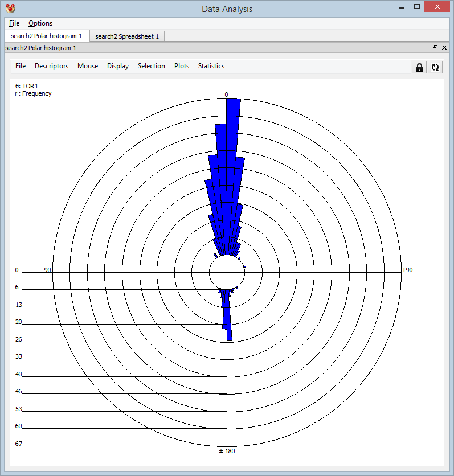Switch to search2 Spreadsheet 1 tab

coord(127,36)
